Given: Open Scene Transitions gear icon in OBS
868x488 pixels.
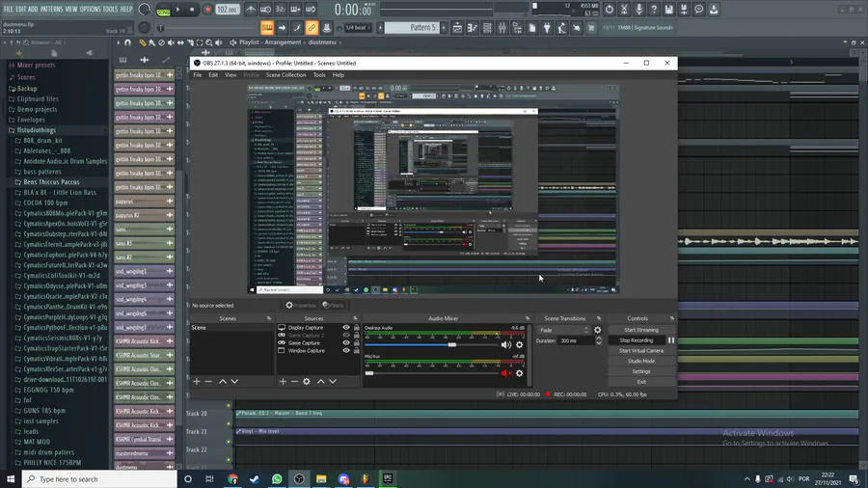Looking at the screenshot, I should pyautogui.click(x=598, y=330).
